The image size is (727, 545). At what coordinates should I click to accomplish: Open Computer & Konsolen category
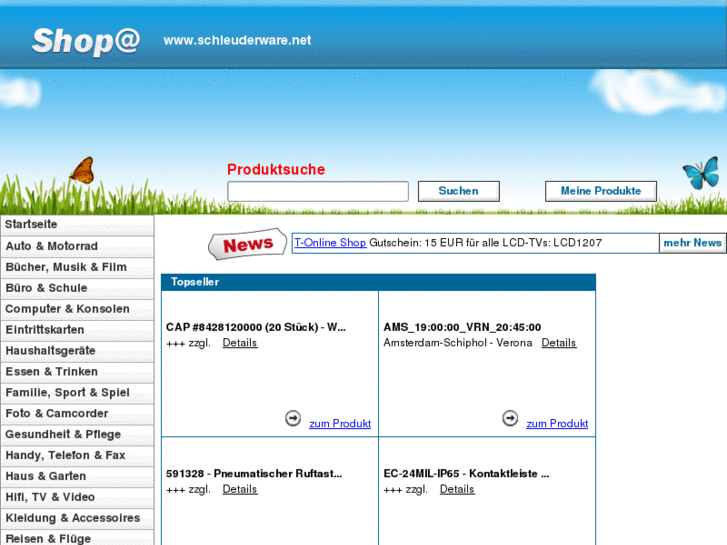[77, 309]
